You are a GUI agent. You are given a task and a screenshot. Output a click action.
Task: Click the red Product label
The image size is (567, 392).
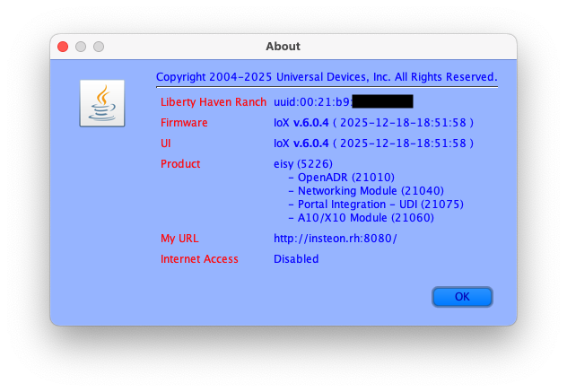click(180, 164)
